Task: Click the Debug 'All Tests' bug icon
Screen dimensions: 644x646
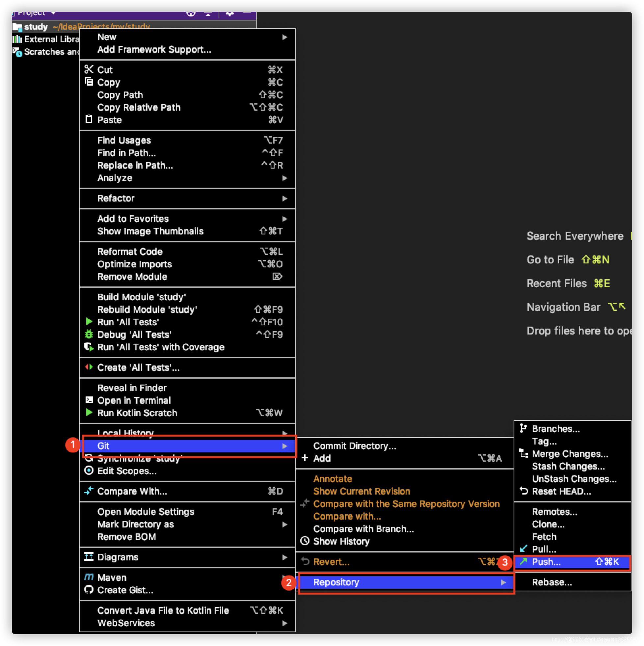Action: [x=89, y=335]
